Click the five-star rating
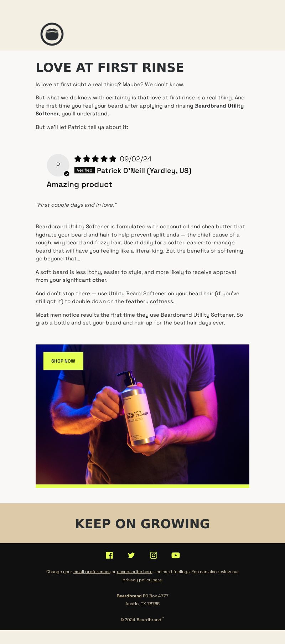 click(x=95, y=159)
